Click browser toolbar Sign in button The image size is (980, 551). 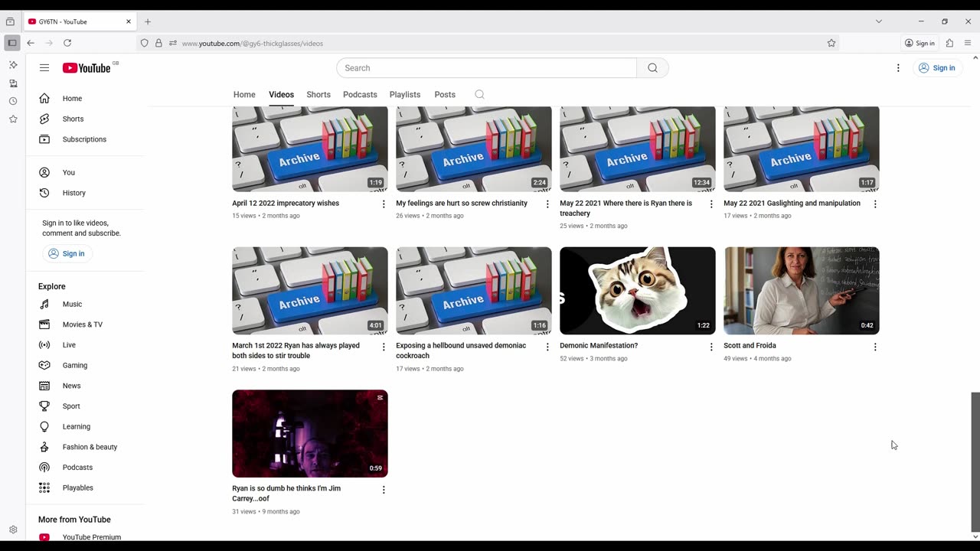pyautogui.click(x=920, y=44)
